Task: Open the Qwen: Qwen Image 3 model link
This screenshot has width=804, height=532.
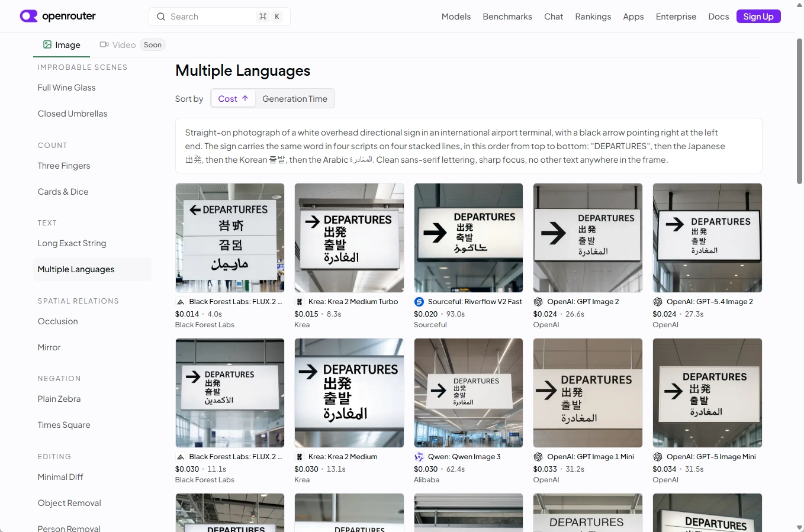Action: pyautogui.click(x=464, y=457)
